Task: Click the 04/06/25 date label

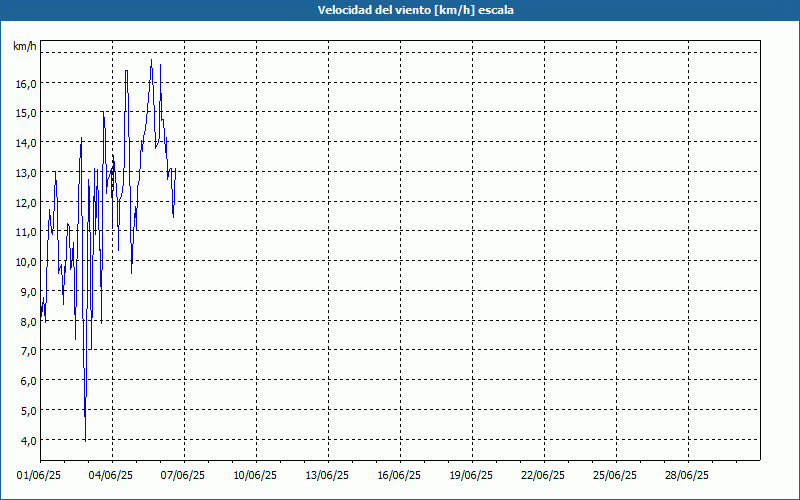Action: 111,476
